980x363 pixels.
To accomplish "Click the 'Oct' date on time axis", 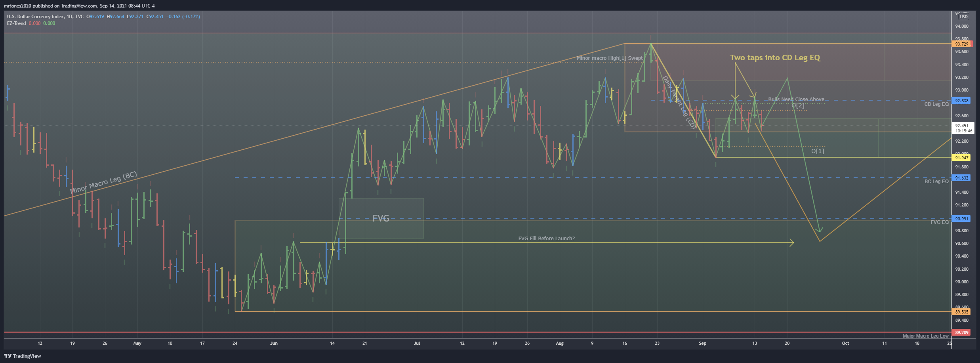I will click(x=846, y=343).
